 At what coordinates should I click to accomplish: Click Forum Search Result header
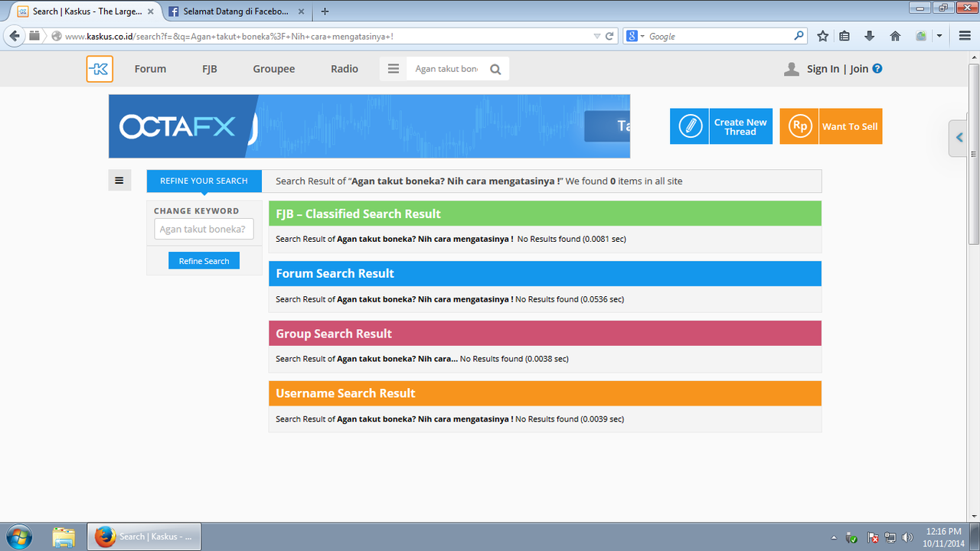(545, 273)
